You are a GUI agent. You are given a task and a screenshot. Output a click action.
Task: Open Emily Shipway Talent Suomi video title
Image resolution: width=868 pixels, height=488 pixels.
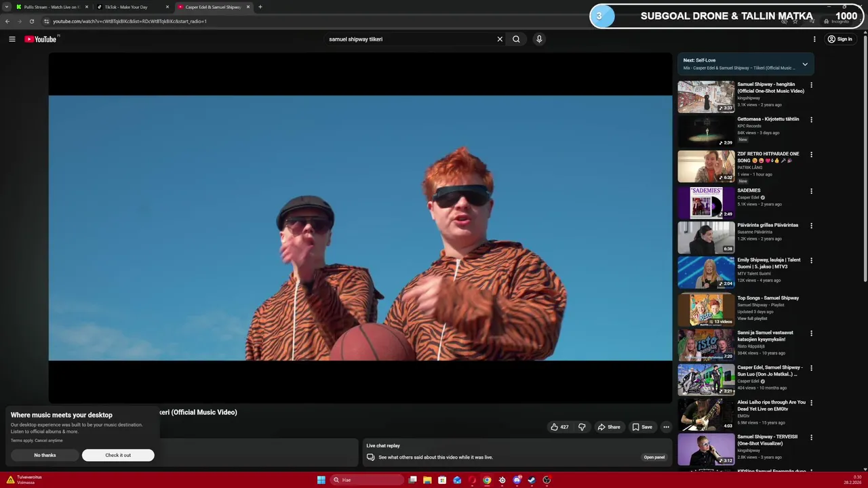coord(769,263)
